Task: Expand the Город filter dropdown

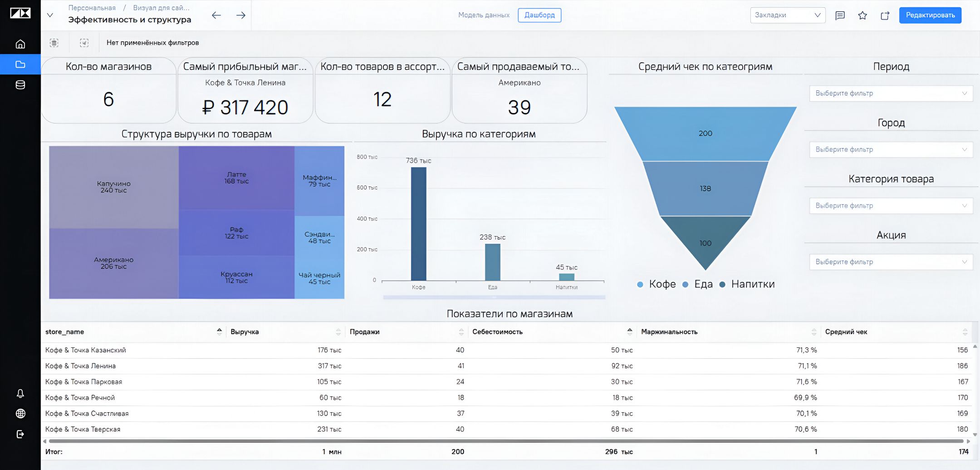Action: [891, 149]
